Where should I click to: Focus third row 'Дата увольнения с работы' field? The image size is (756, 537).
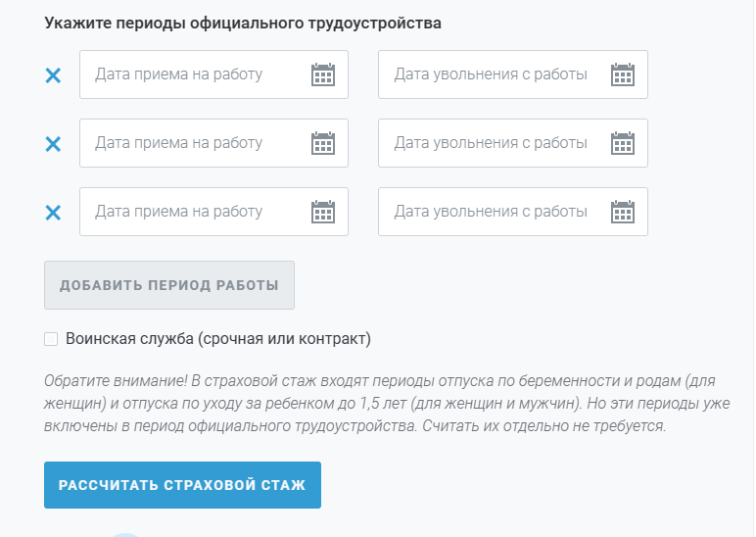click(x=513, y=212)
